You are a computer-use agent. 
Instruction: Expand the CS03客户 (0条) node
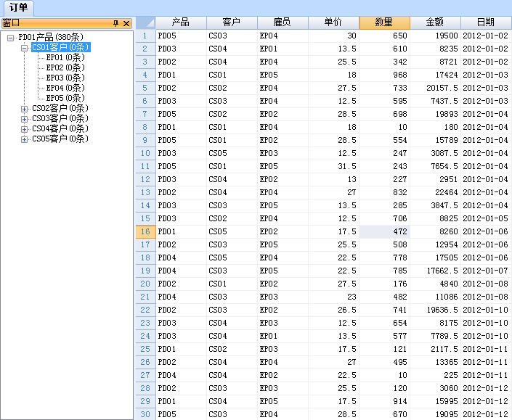coord(24,119)
